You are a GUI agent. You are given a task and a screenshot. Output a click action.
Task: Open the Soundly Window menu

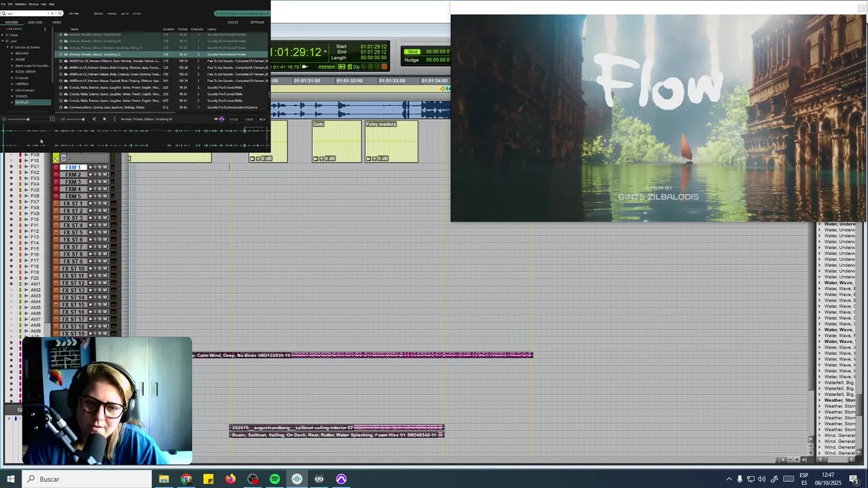pyautogui.click(x=33, y=4)
